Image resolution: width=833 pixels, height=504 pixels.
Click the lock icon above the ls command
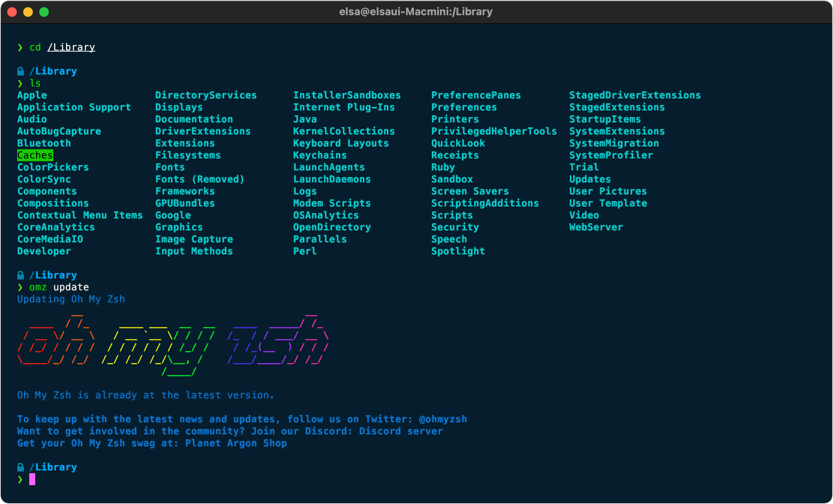20,71
